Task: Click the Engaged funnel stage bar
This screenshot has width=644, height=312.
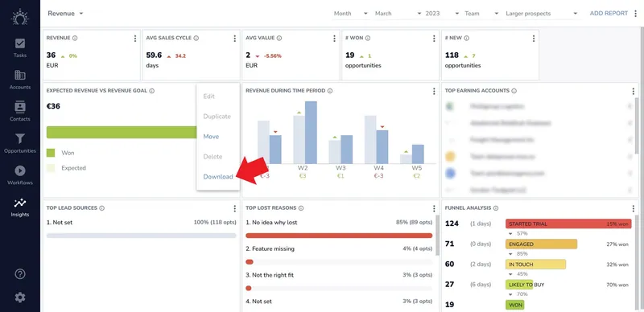Action: click(541, 244)
